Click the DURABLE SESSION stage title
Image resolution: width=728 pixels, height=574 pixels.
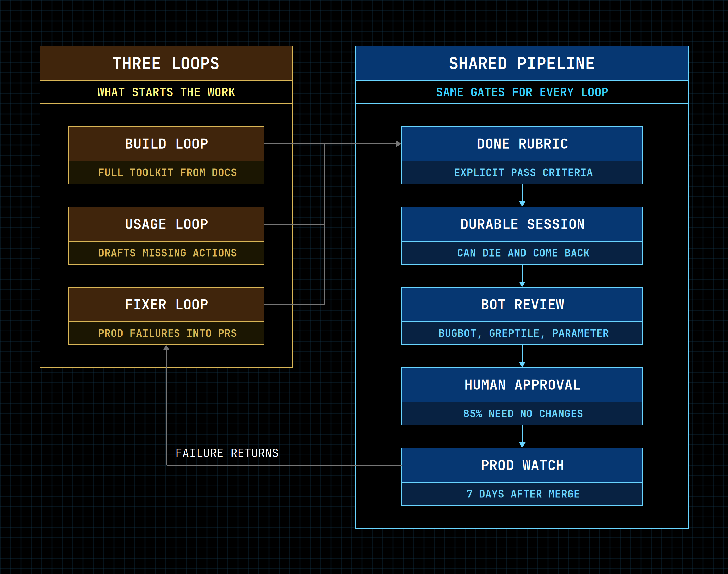522,224
